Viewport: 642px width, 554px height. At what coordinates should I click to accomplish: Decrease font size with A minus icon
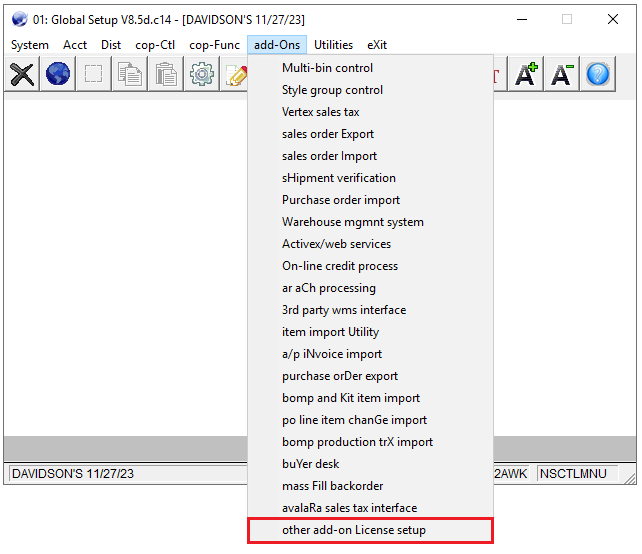(561, 74)
